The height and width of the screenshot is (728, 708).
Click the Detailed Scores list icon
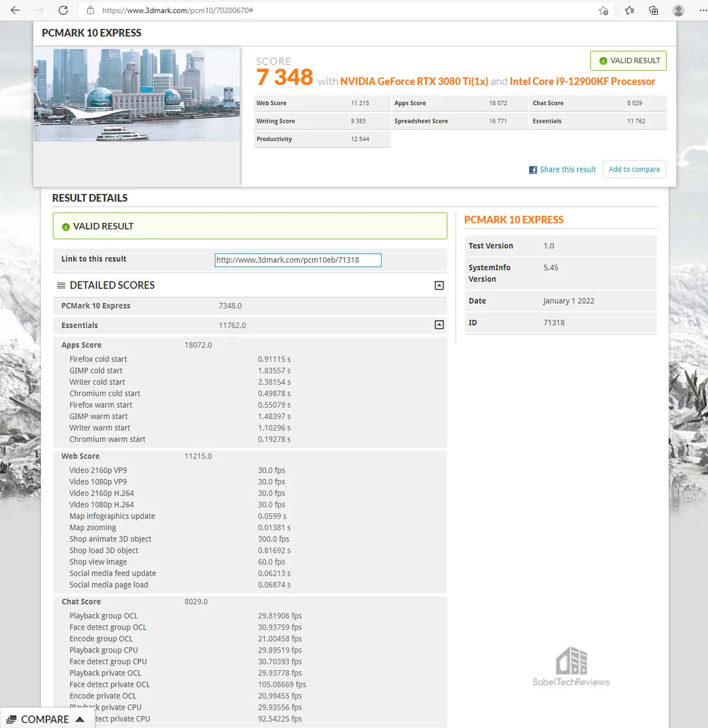61,286
